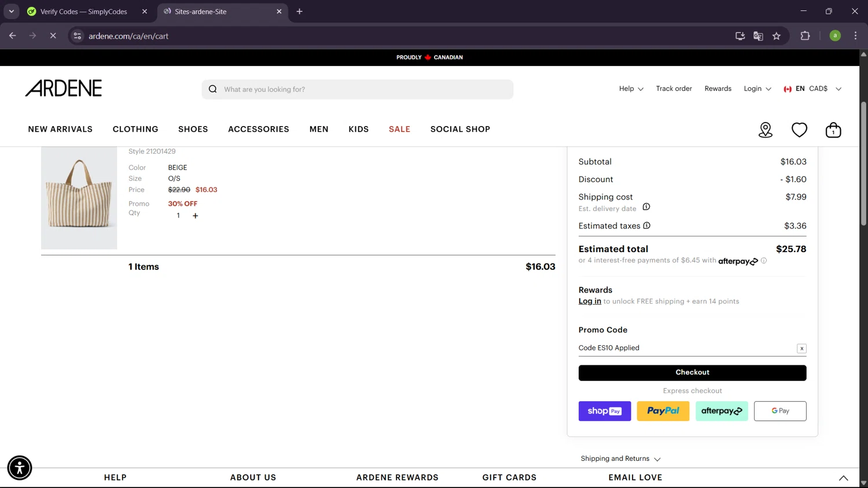Screen dimensions: 868x488
Task: Click the install app icon in address bar
Action: tap(740, 36)
